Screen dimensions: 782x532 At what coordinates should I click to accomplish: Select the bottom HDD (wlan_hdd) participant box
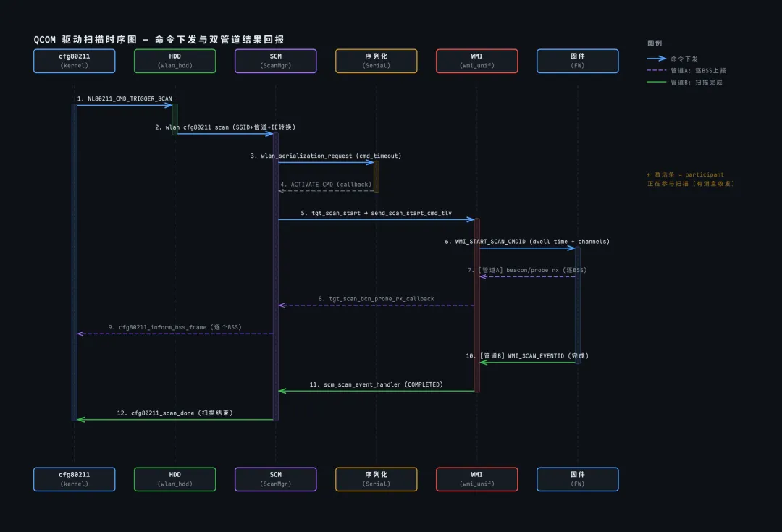click(175, 479)
